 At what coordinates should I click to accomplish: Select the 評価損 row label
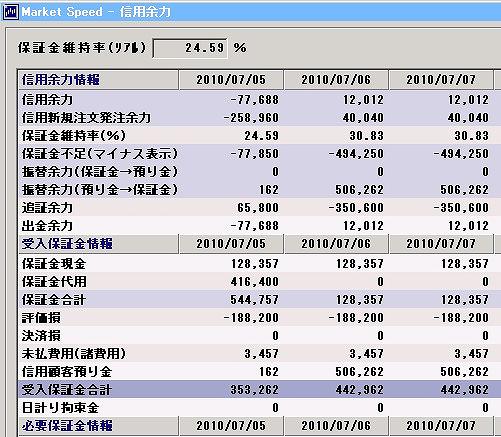coord(41,318)
